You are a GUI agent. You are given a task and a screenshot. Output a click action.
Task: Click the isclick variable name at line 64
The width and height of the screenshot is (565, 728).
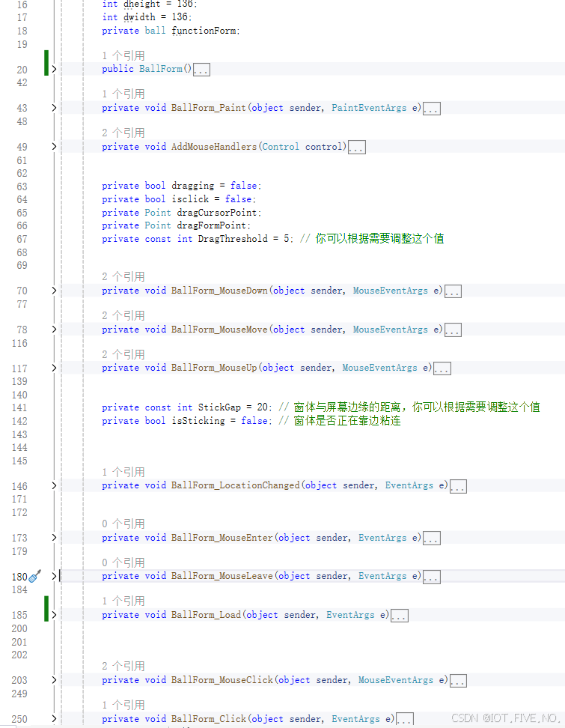click(x=190, y=199)
